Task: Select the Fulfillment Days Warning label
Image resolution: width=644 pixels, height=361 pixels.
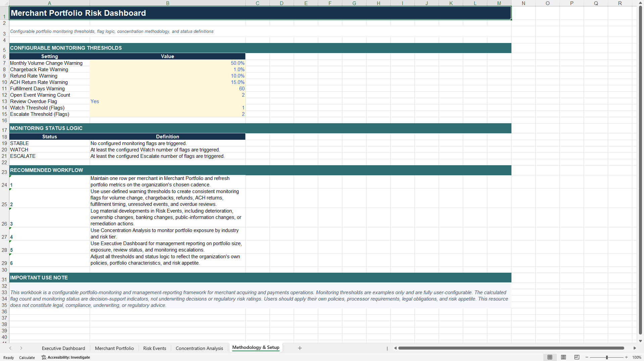Action: coord(49,89)
